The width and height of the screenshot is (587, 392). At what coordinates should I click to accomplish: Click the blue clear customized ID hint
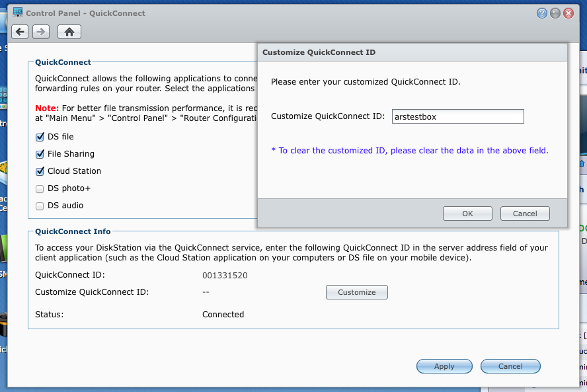tap(410, 151)
